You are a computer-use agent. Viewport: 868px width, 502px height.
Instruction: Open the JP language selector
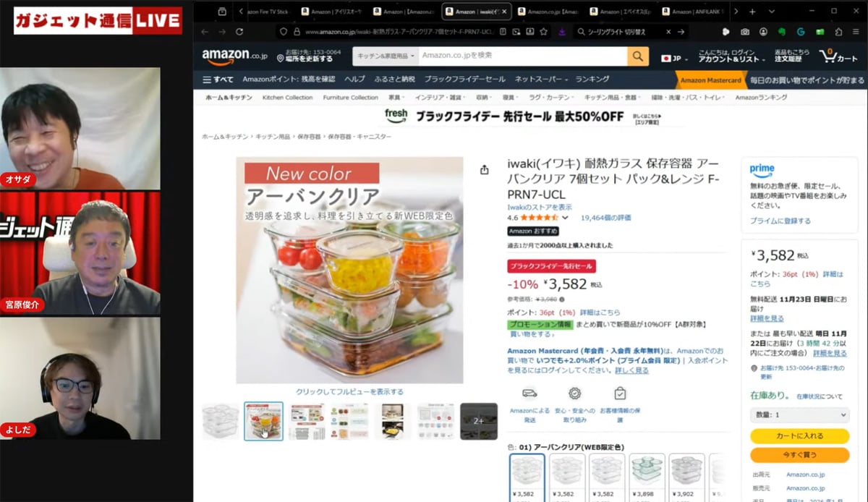(671, 58)
